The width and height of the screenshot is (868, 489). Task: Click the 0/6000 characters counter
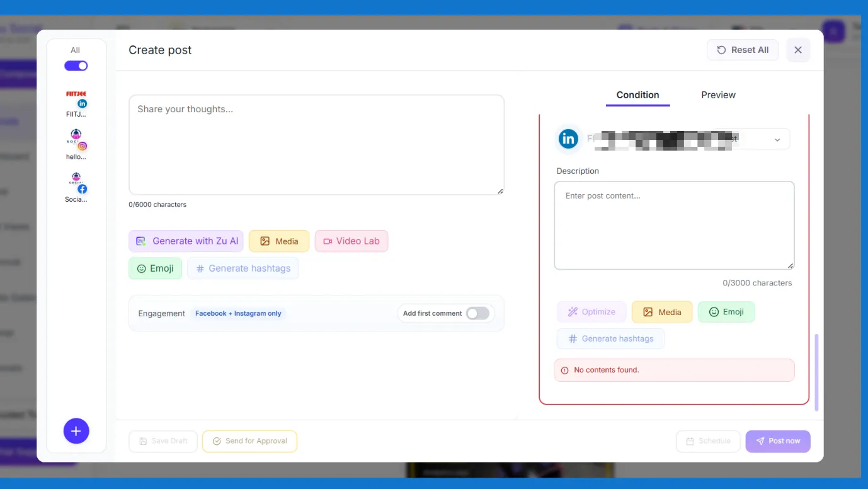click(157, 205)
